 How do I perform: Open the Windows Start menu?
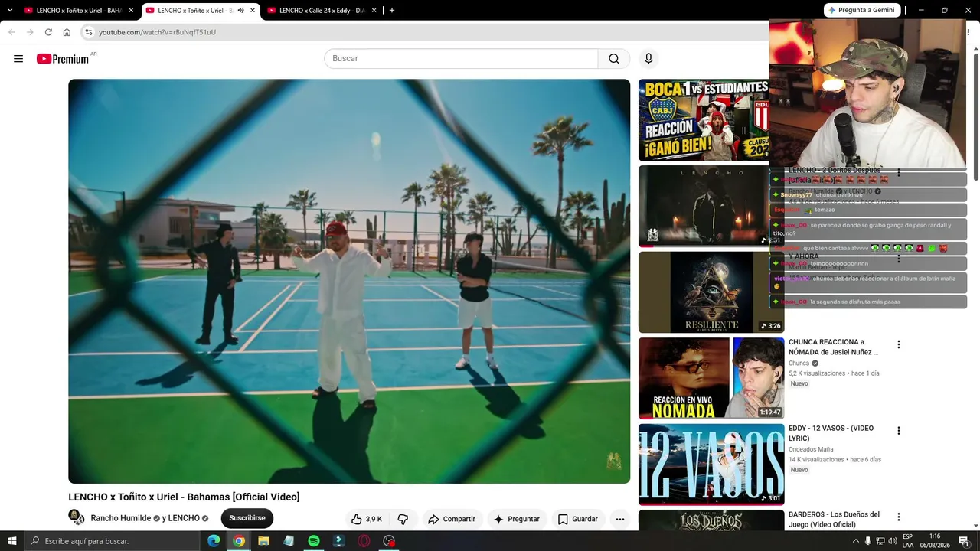[x=11, y=541]
